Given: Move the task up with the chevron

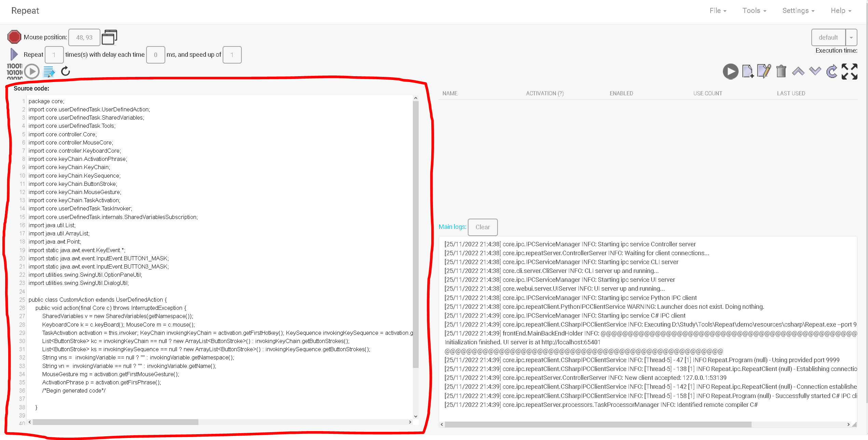Looking at the screenshot, I should coord(798,71).
